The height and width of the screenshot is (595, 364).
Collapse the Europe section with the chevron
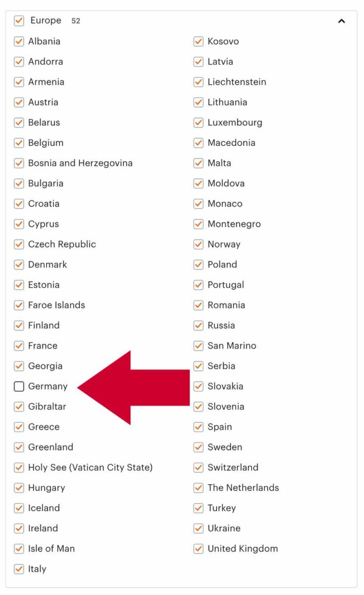[x=341, y=21]
